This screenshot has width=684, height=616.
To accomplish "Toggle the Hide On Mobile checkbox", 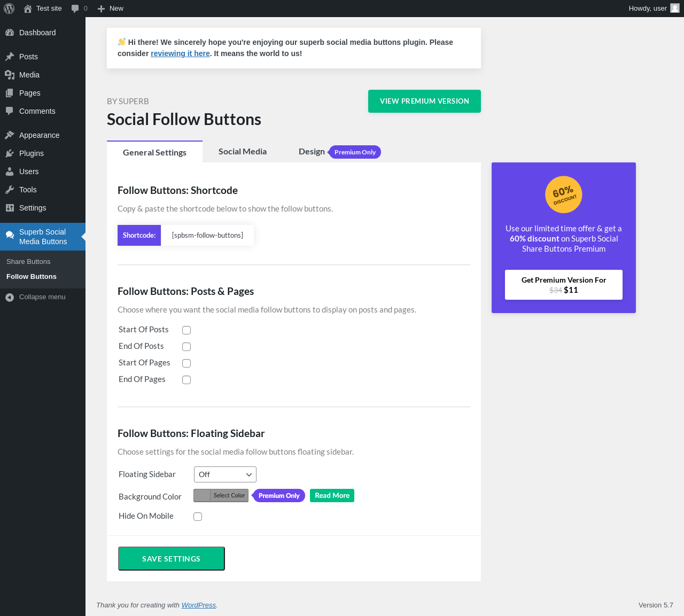I will tap(198, 517).
